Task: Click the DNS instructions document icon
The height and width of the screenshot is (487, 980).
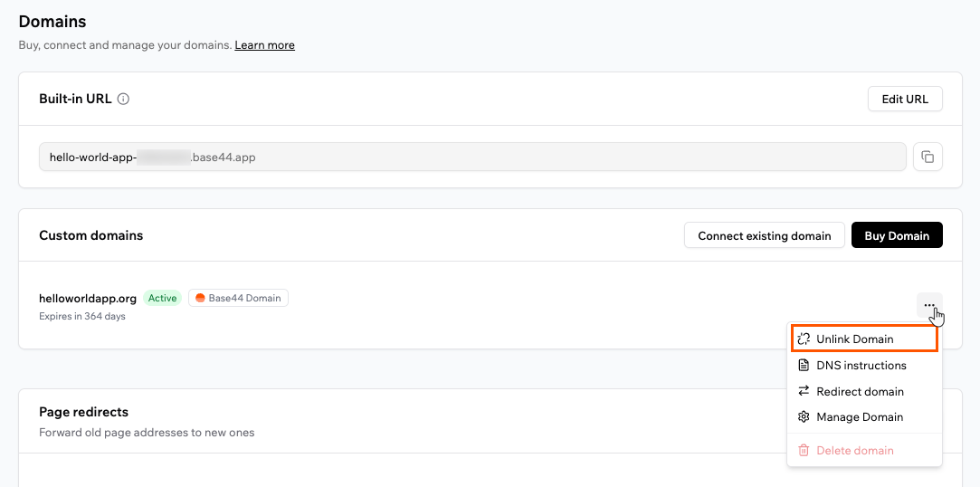Action: pyautogui.click(x=804, y=365)
